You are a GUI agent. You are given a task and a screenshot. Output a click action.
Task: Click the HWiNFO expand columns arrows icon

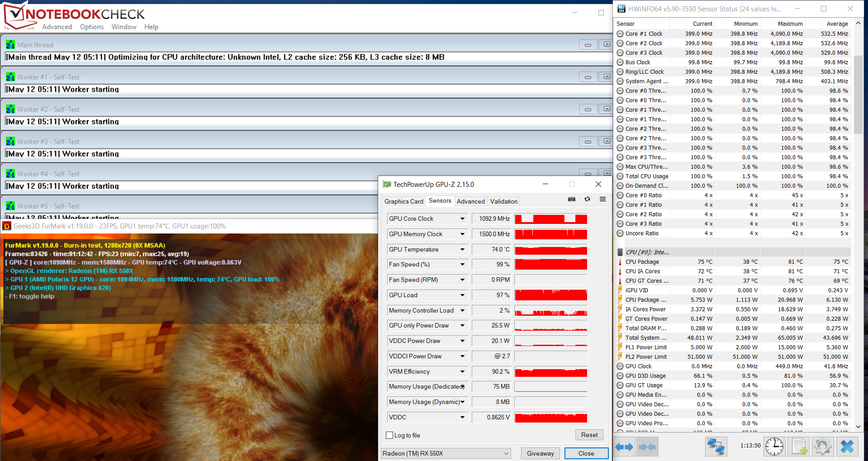(624, 447)
